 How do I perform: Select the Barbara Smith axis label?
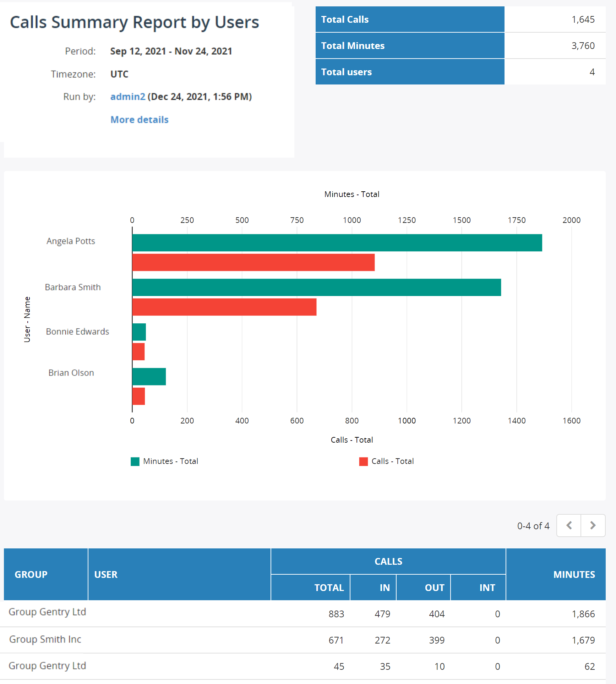(73, 287)
